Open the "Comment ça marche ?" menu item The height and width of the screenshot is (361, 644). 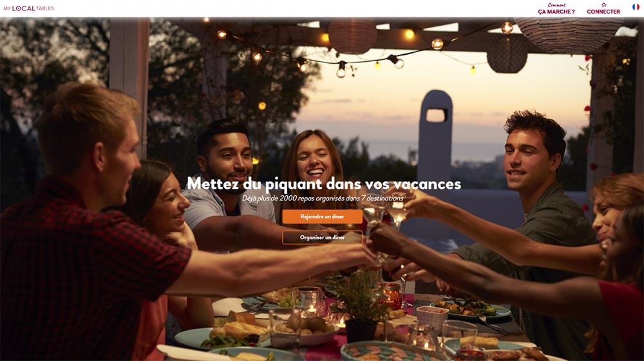[556, 8]
